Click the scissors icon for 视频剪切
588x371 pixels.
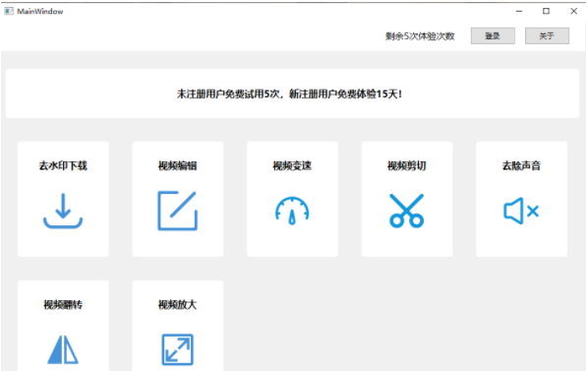coord(406,211)
